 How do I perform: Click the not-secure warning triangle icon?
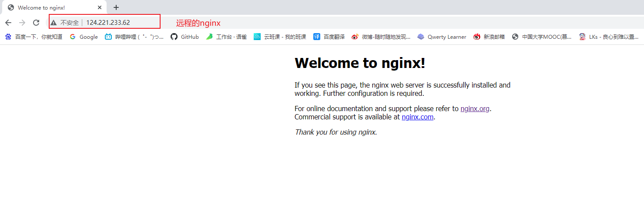[54, 23]
